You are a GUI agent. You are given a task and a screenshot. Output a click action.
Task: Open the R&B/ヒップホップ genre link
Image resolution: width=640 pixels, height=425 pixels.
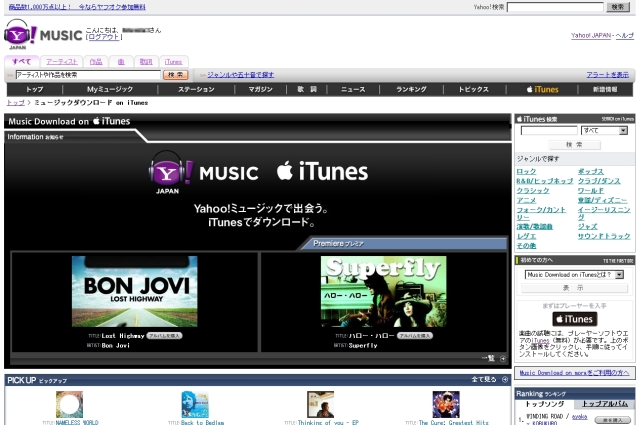coord(544,181)
